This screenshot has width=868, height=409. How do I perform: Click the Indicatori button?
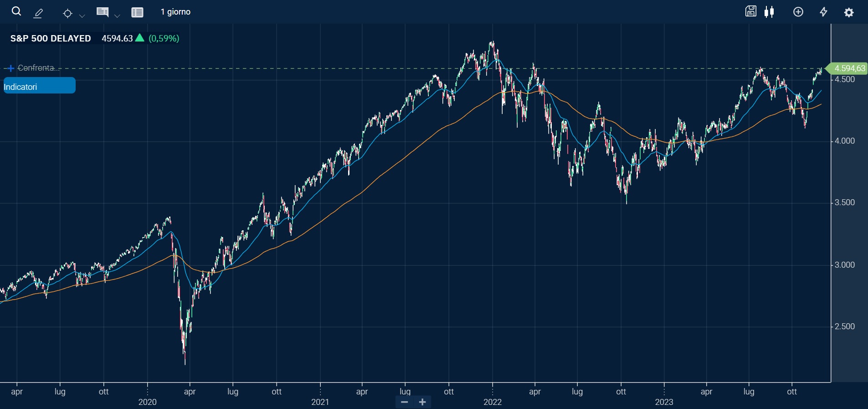coord(39,86)
